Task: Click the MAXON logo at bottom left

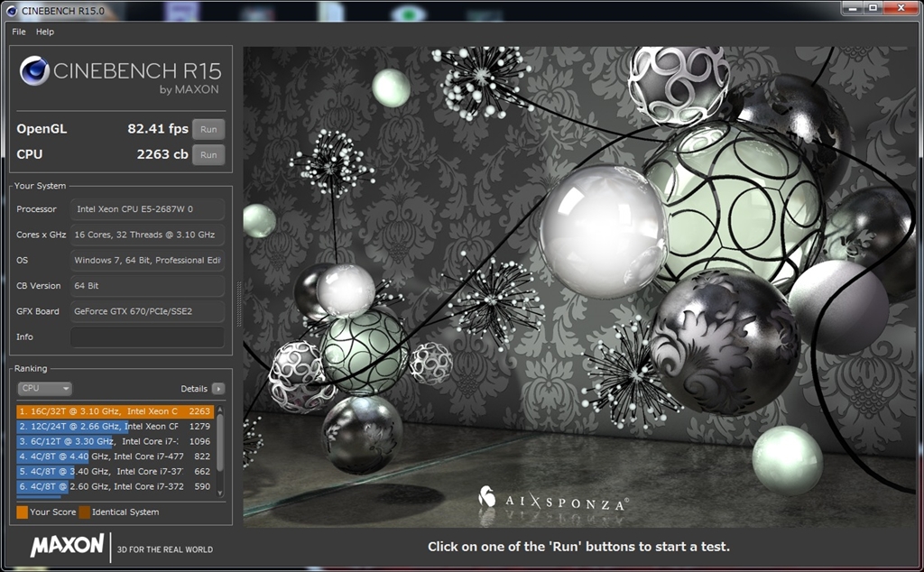Action: [67, 545]
